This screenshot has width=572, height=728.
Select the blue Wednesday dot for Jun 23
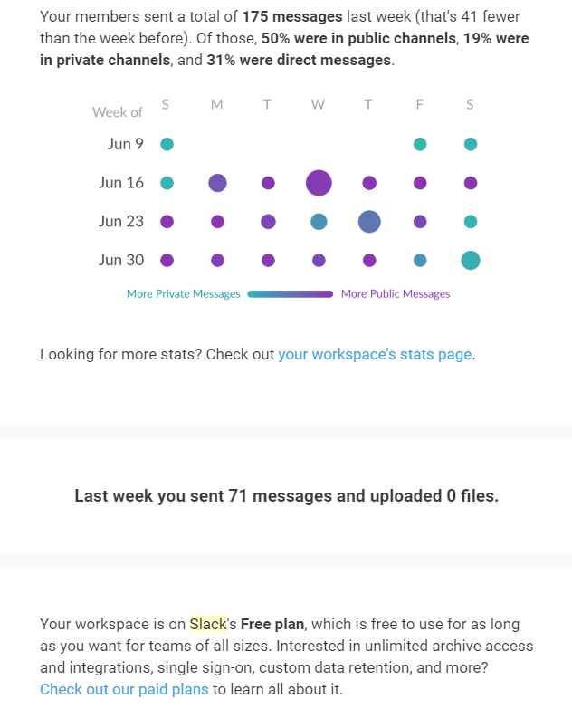click(319, 222)
